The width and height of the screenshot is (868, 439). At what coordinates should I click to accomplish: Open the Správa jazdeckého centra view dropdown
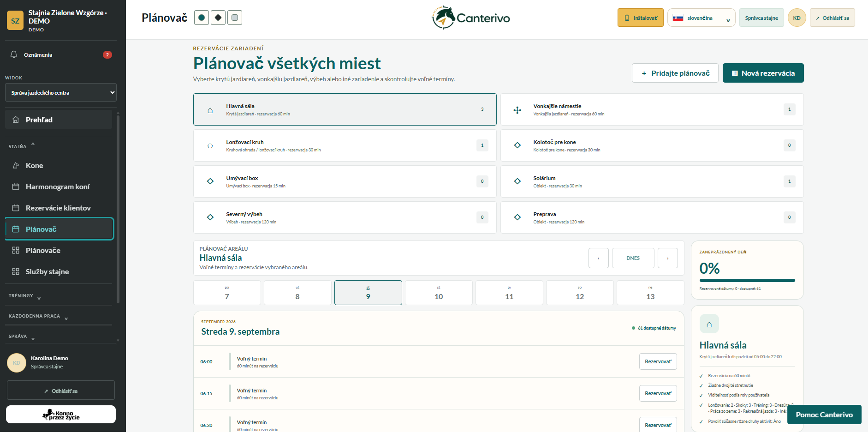60,92
